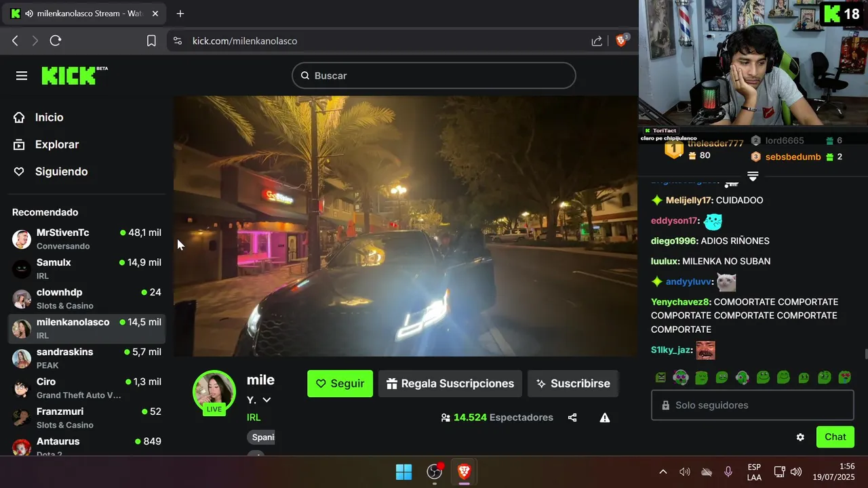Viewport: 868px width, 488px height.
Task: Click the address bar URL
Action: coord(245,41)
